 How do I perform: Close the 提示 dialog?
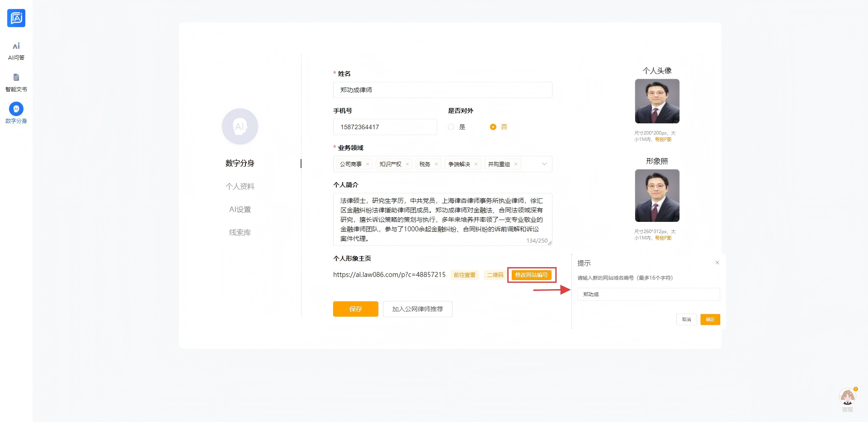pyautogui.click(x=717, y=263)
